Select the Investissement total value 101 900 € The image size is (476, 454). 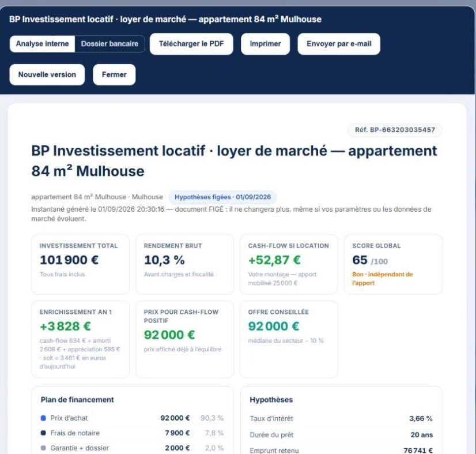coord(69,260)
